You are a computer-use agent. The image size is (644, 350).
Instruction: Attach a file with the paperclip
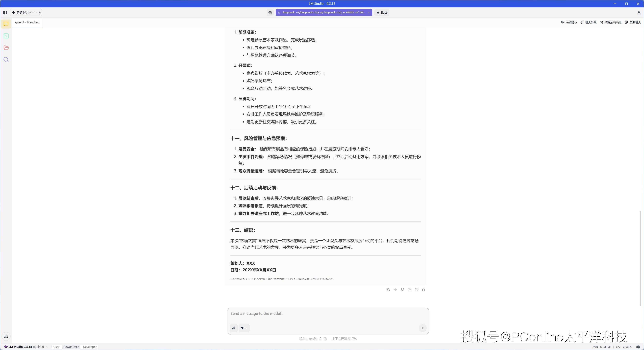233,328
